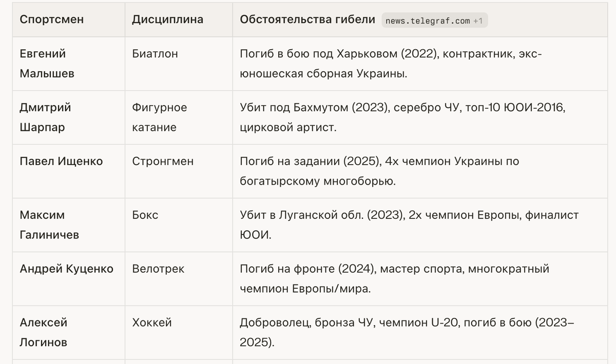Click the Обстоятельства гибели header text
616x364 pixels.
pyautogui.click(x=307, y=20)
